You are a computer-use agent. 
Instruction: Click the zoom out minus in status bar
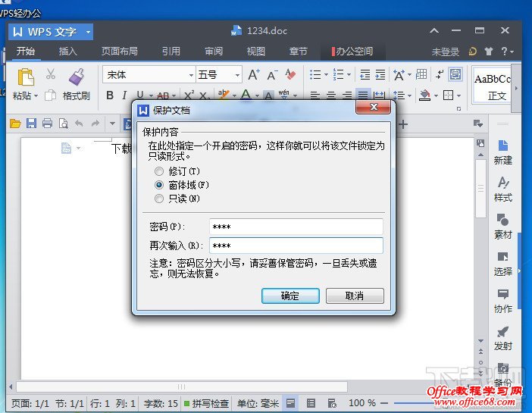pos(384,403)
